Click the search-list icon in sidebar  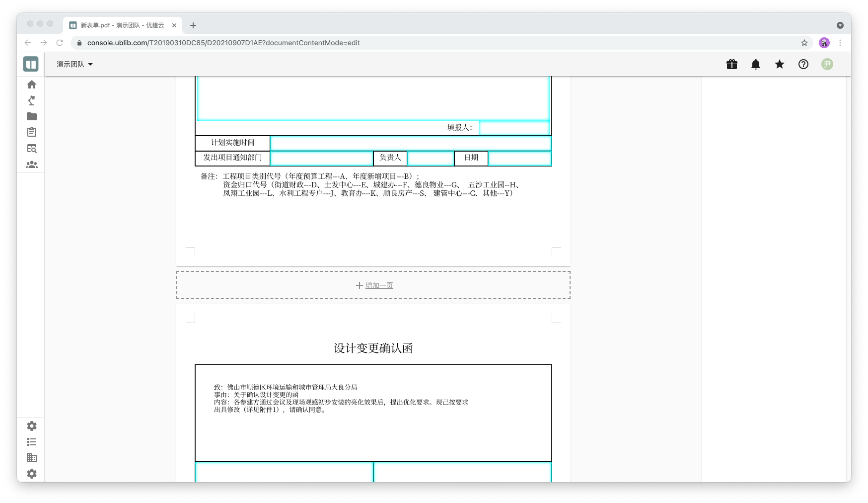32,149
